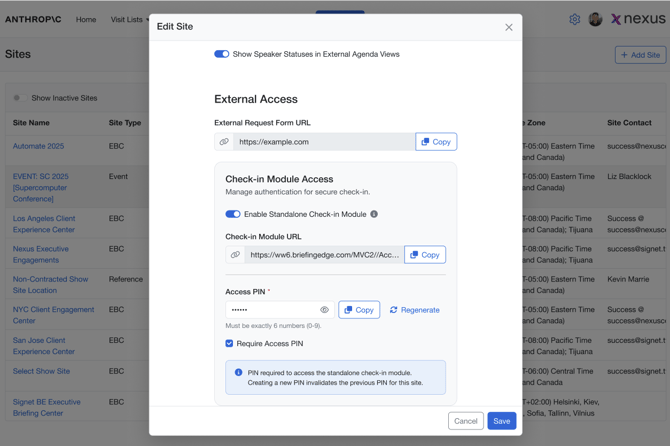Open Non-Contracted Show Site Location
Viewport: 670px width, 446px height.
(50, 285)
